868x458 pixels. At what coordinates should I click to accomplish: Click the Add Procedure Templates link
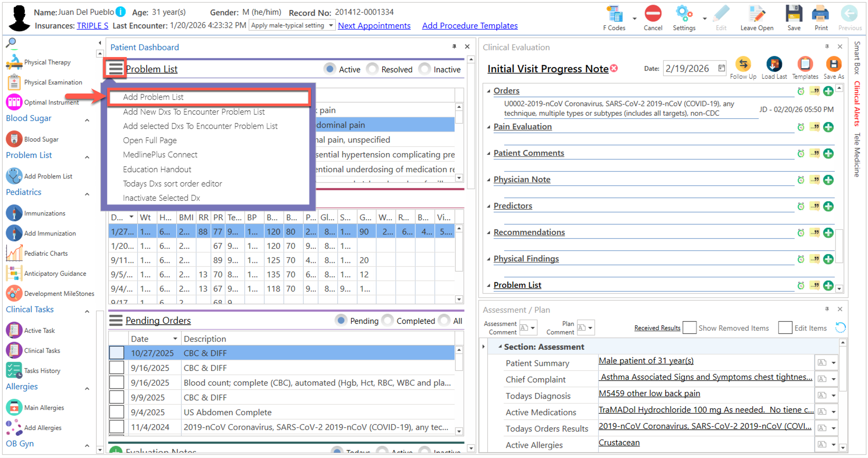470,26
